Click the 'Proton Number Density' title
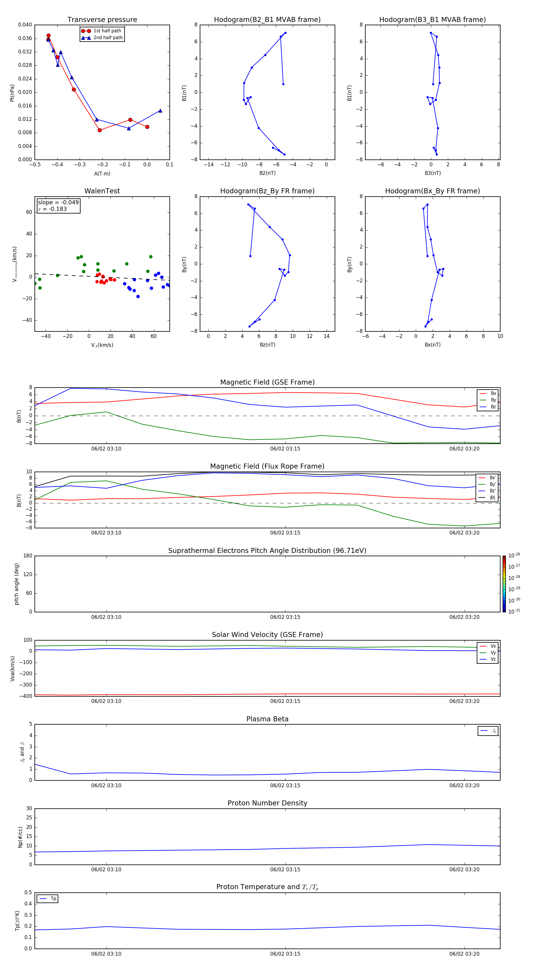Screen dimensions: 535x980 coord(267,803)
